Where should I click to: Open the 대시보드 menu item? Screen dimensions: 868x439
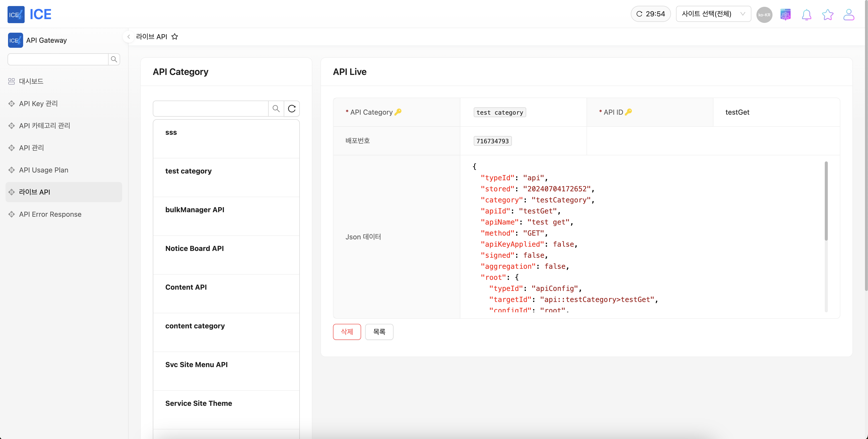(x=64, y=81)
